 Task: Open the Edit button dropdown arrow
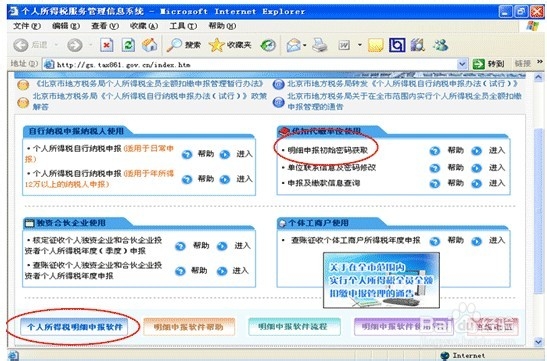coord(359,45)
